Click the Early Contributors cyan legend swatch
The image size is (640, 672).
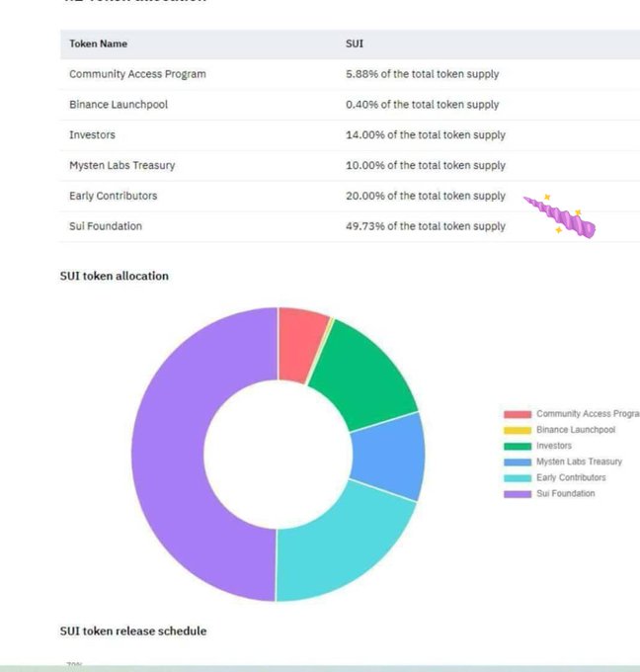point(518,478)
